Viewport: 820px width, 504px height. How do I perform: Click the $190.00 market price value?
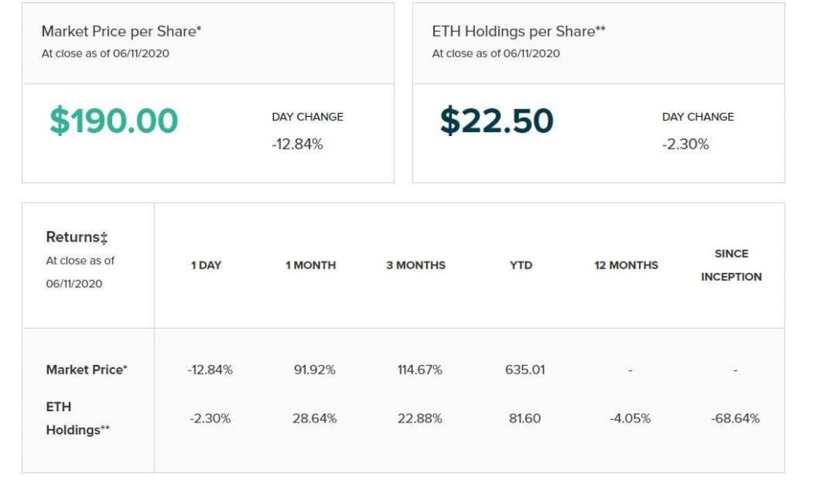114,121
